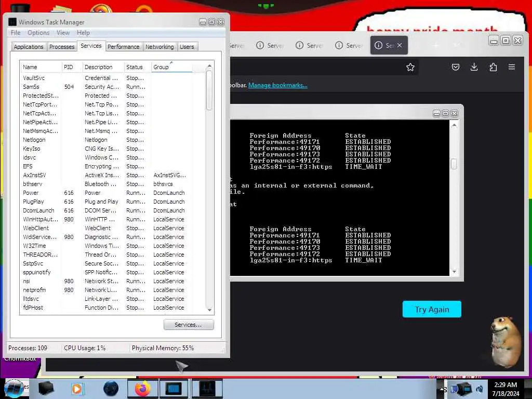Click command prompt scrollbar thumb

pos(454,164)
